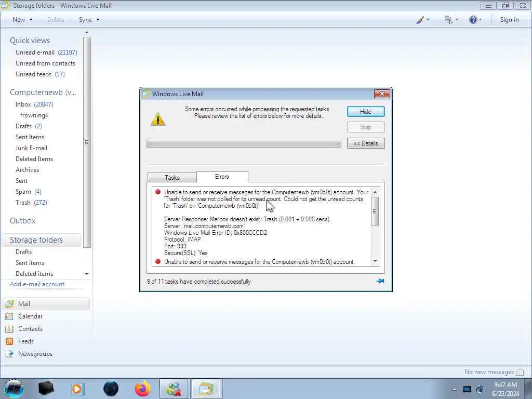The height and width of the screenshot is (399, 532).
Task: Open the media player taskbar icon
Action: tap(77, 389)
